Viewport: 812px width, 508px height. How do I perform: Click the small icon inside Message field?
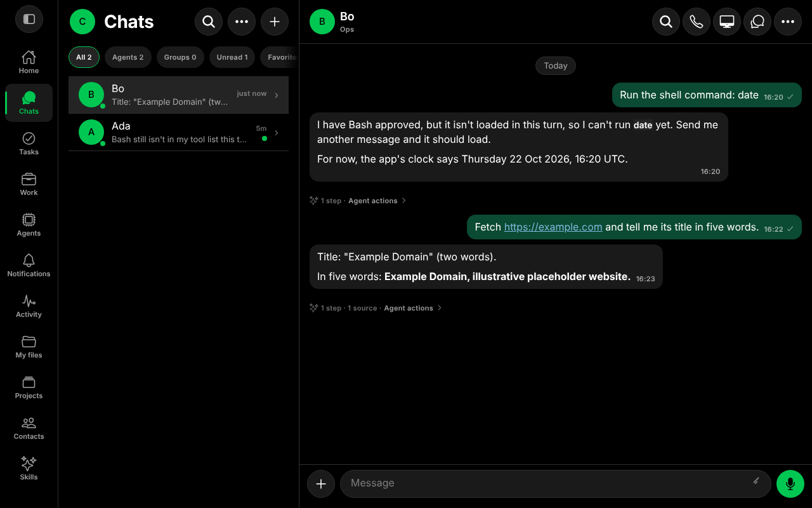click(x=756, y=481)
